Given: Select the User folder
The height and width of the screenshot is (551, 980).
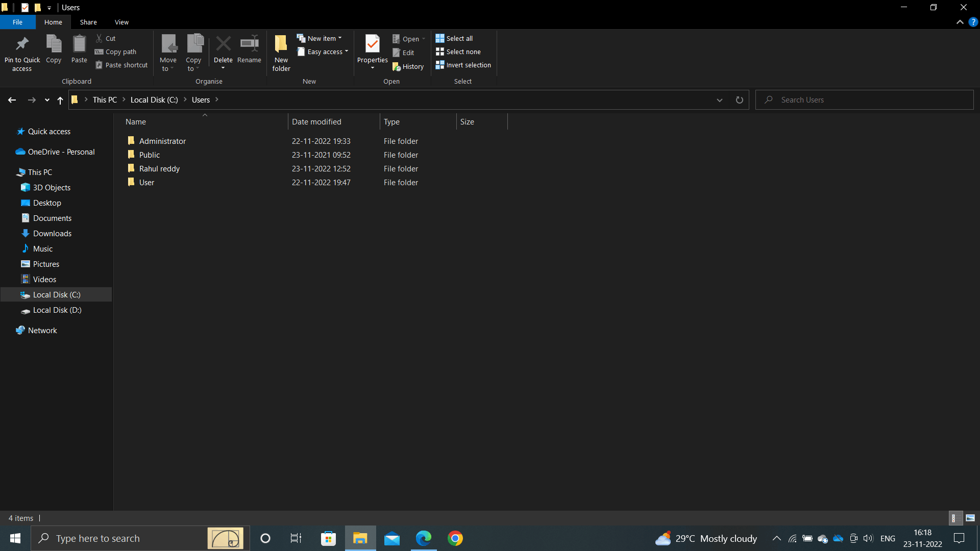Looking at the screenshot, I should 146,182.
